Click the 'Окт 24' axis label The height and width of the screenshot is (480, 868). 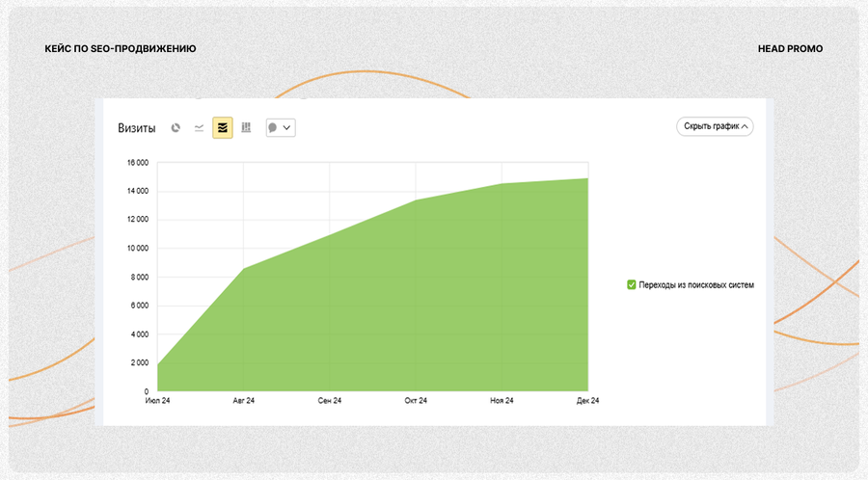(416, 400)
